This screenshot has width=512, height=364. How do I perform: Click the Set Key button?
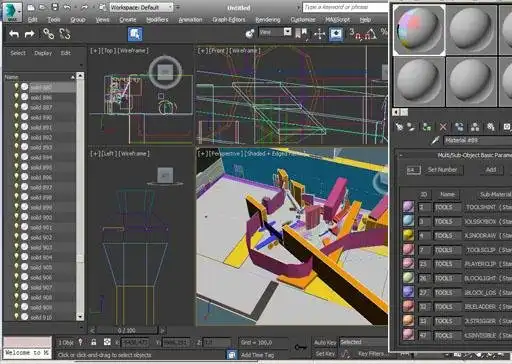(x=325, y=354)
